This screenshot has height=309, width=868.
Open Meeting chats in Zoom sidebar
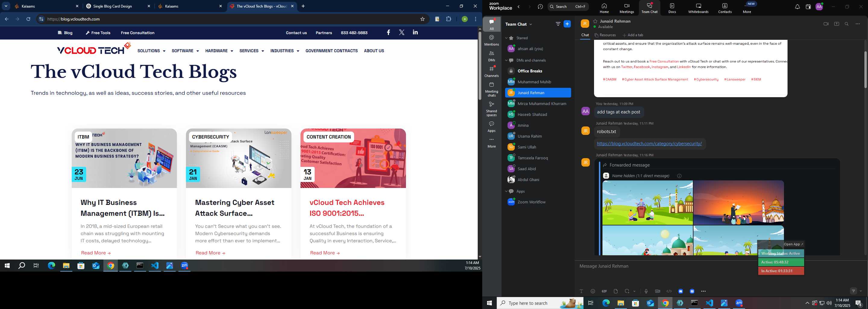[x=492, y=89]
